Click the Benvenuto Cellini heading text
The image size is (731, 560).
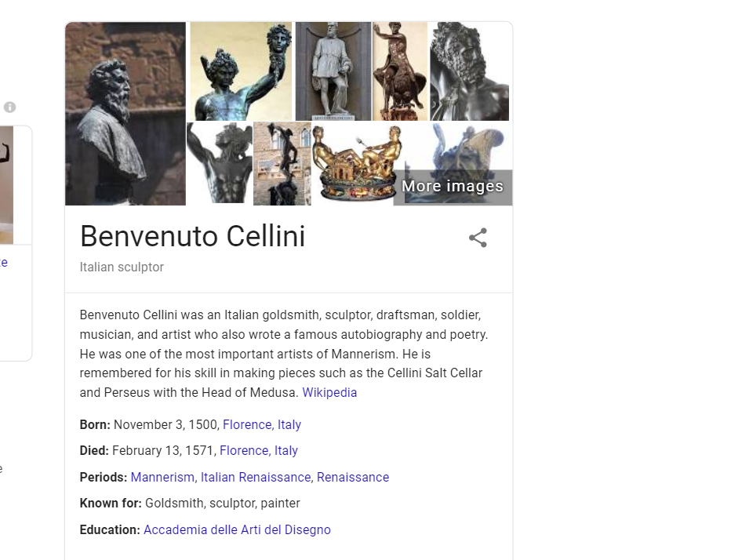pos(192,236)
